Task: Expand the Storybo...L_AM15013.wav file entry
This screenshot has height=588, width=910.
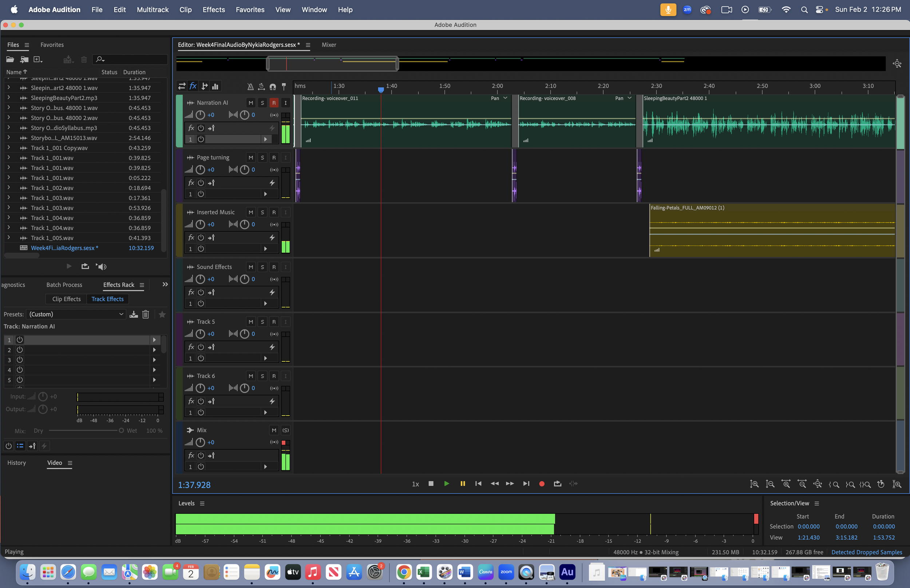Action: click(8, 138)
